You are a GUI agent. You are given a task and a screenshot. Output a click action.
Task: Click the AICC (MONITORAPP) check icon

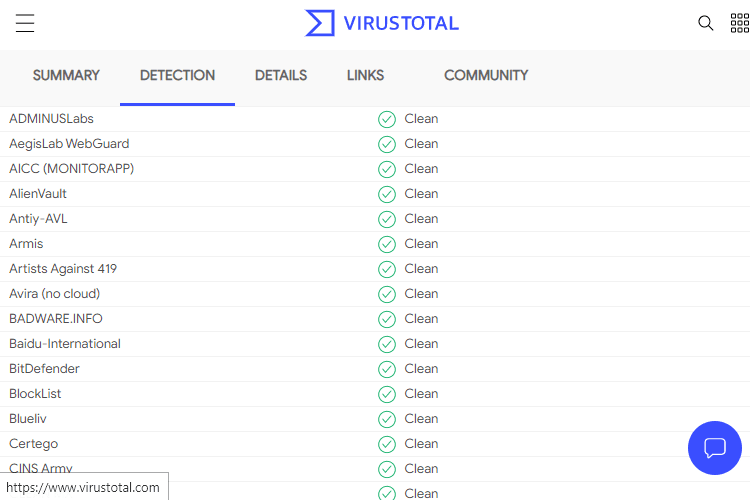(387, 169)
